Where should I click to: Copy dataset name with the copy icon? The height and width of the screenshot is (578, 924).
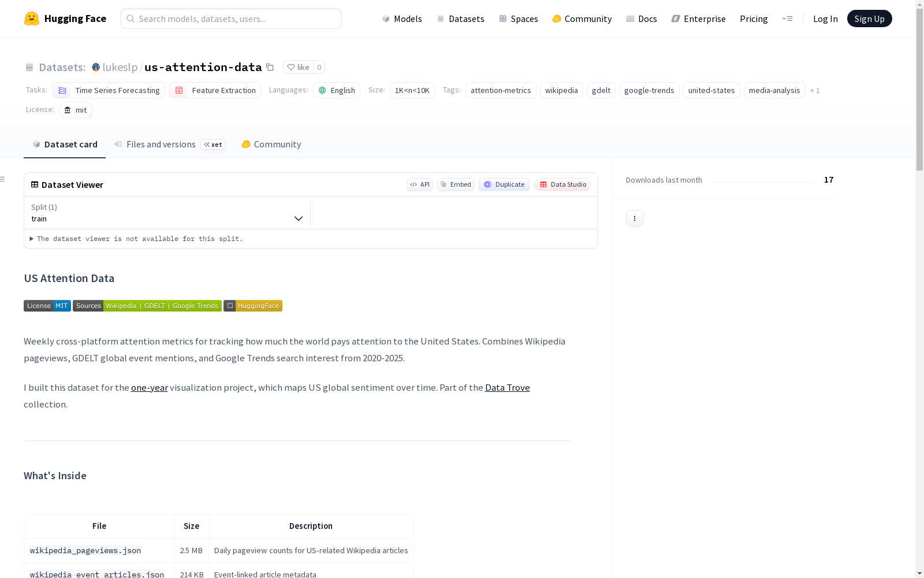coord(270,67)
